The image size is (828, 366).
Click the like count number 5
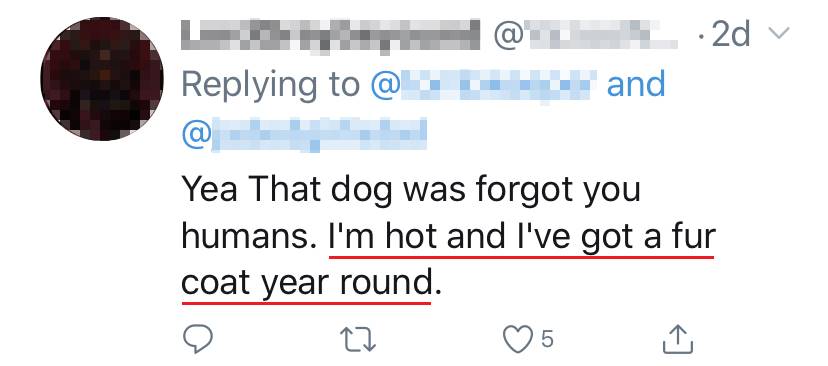[547, 339]
